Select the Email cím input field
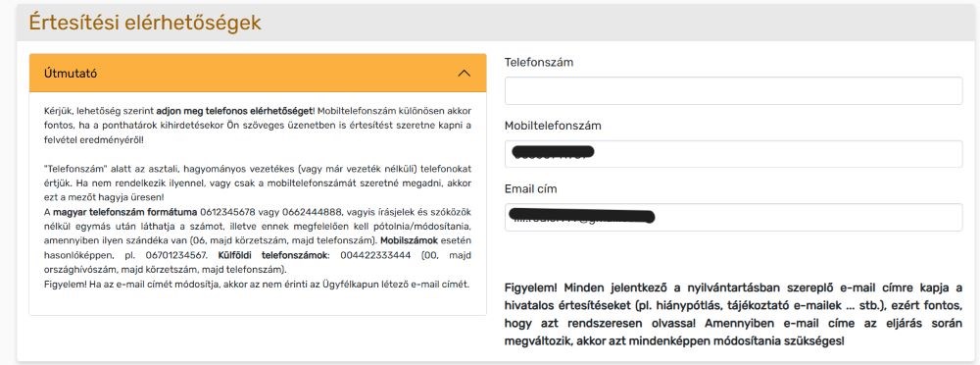The width and height of the screenshot is (980, 365). tap(733, 217)
